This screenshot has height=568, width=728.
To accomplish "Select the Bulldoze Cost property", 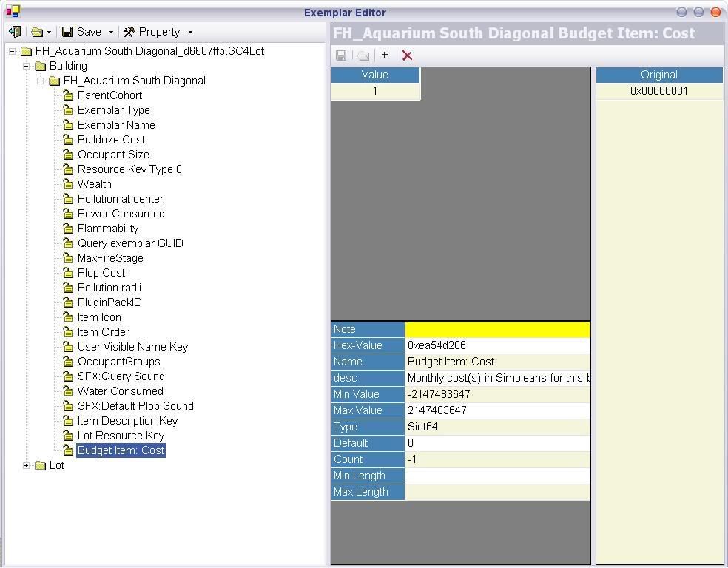I will [x=111, y=140].
